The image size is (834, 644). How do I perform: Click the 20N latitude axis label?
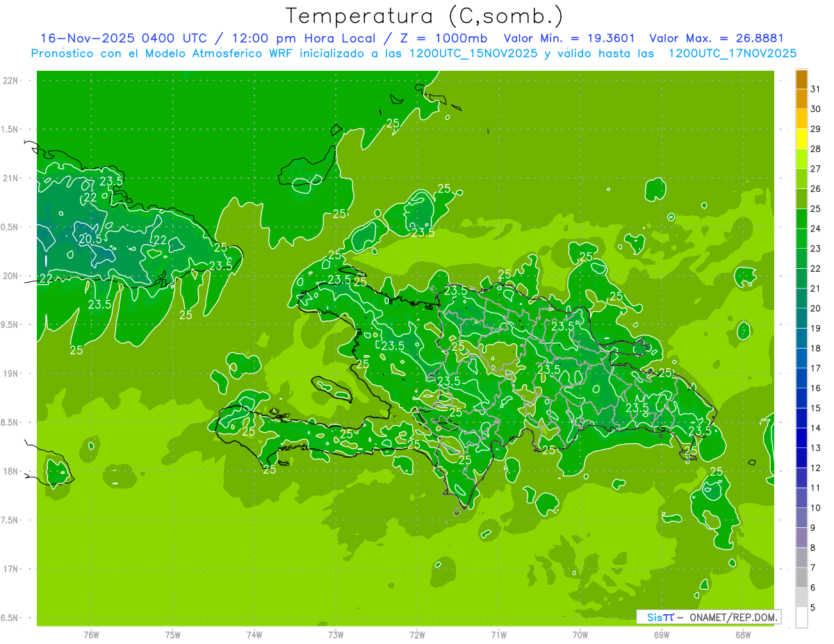10,276
